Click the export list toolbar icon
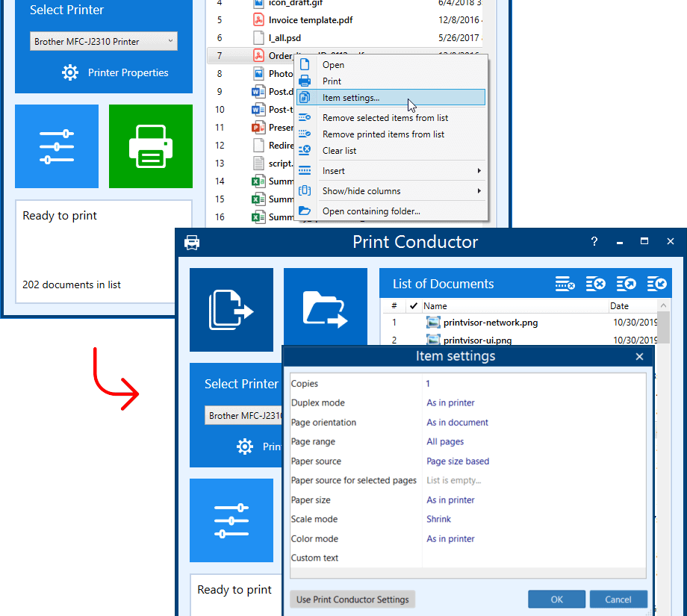687x616 pixels. point(626,284)
